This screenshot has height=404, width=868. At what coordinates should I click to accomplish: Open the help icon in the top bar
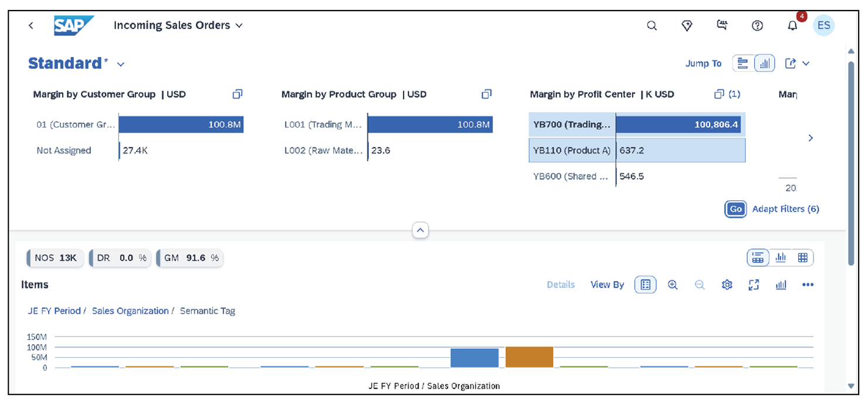pyautogui.click(x=757, y=25)
